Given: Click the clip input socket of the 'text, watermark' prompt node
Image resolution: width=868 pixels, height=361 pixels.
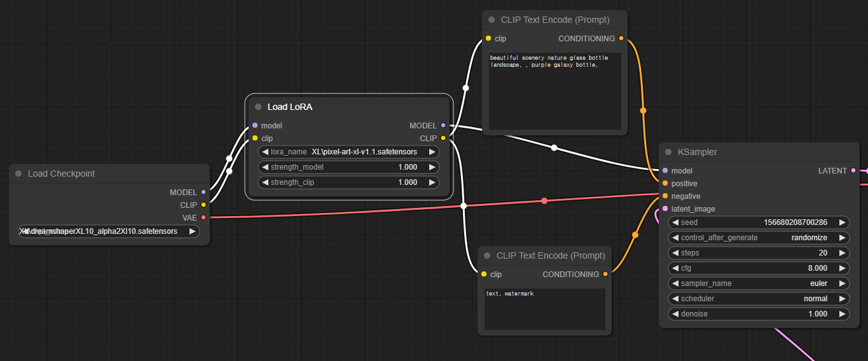Looking at the screenshot, I should [484, 275].
